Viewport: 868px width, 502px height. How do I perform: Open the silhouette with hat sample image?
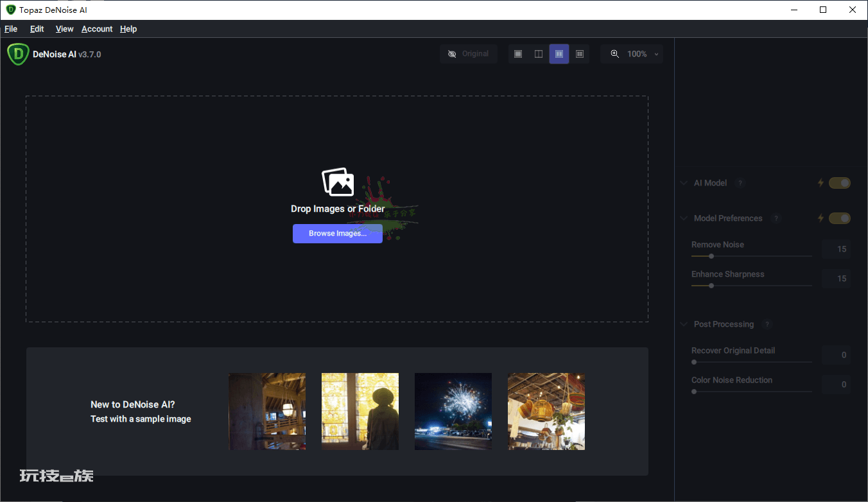click(x=360, y=411)
